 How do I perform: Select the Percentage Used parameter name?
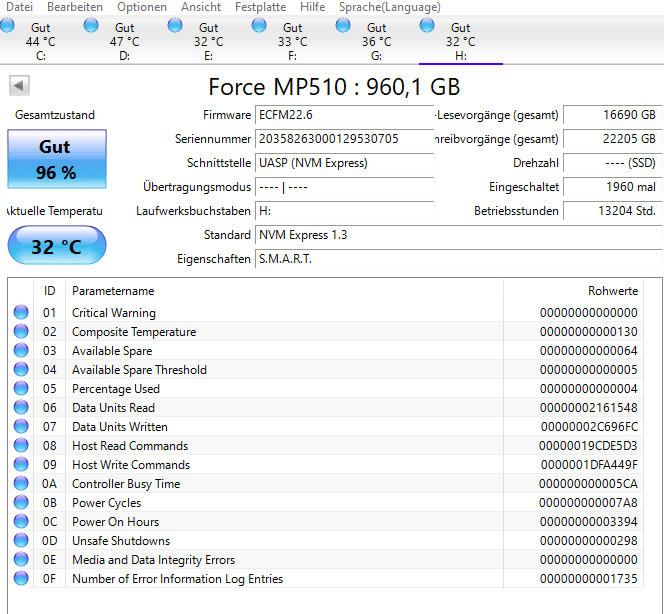[x=116, y=389]
